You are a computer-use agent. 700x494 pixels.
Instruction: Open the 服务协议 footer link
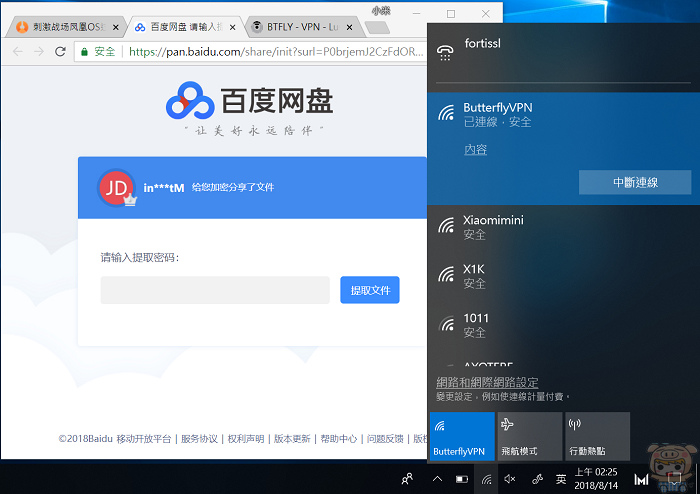point(199,439)
